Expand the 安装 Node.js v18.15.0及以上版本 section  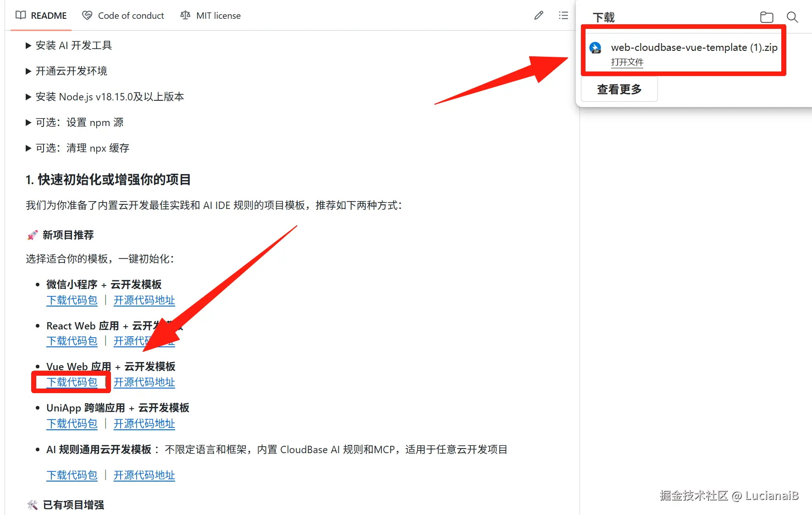point(105,97)
